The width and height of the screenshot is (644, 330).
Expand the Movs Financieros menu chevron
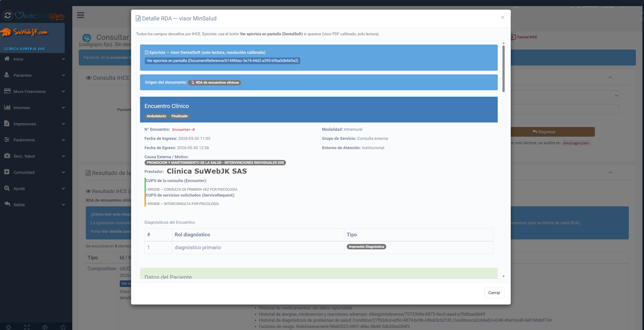pos(64,92)
